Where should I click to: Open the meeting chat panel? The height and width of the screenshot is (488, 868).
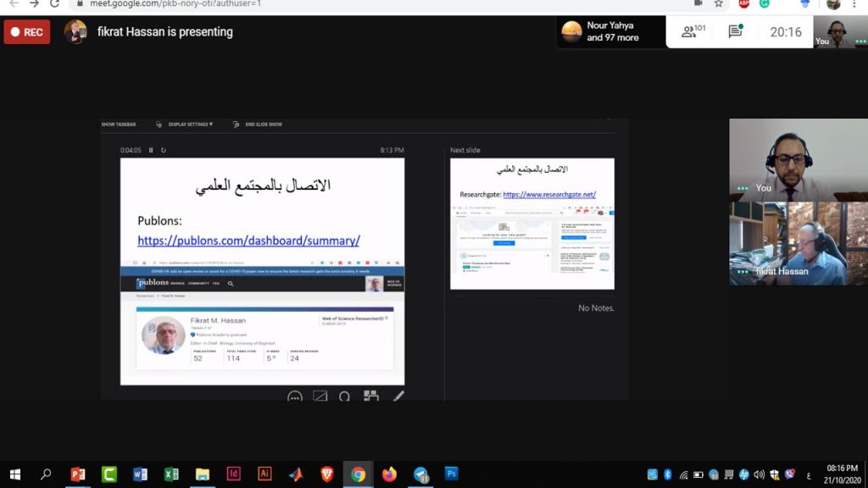(x=735, y=32)
